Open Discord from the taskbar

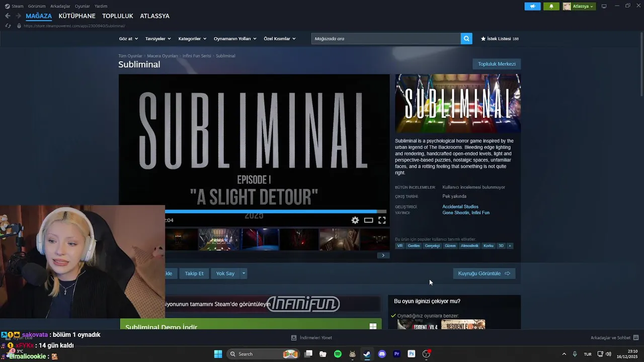[382, 354]
